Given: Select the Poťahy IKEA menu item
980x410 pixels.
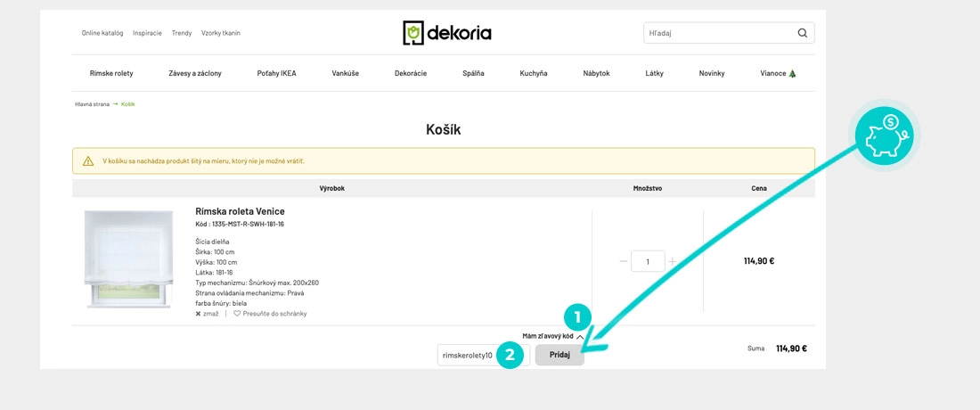Looking at the screenshot, I should coord(276,73).
